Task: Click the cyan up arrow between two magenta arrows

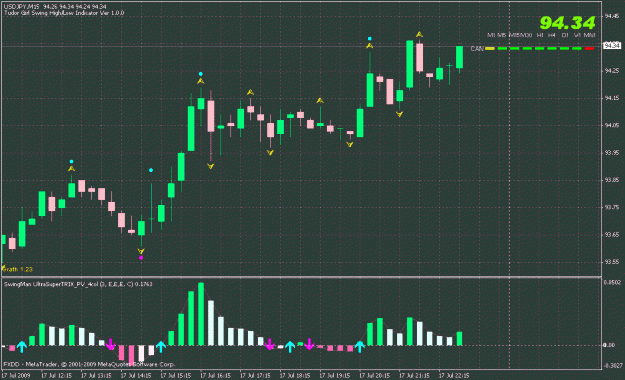Action: [x=290, y=347]
